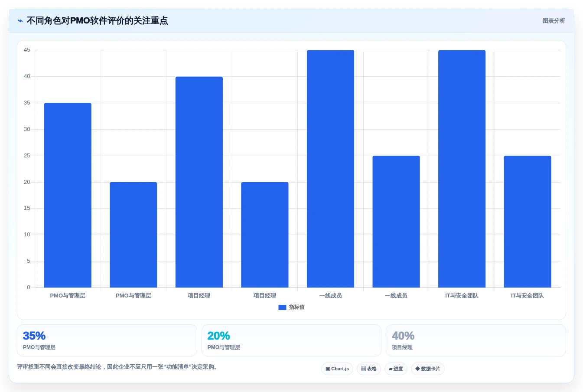Click the y-axis tick label 0
583x392 pixels.
coord(29,287)
